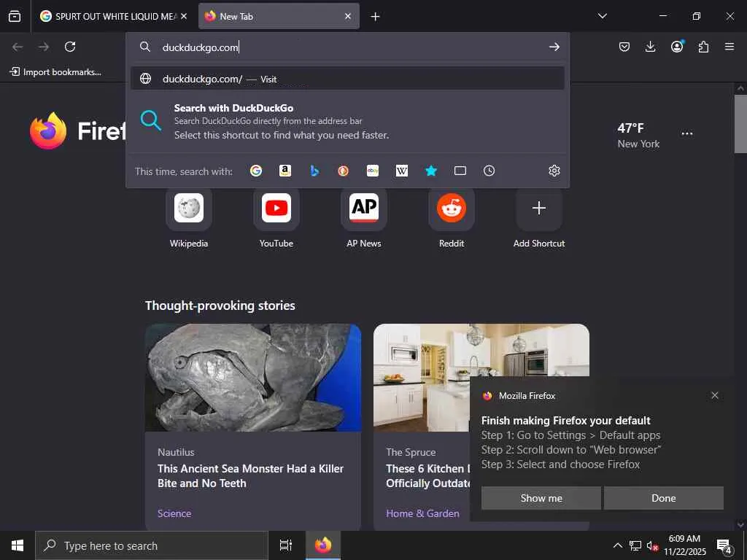This screenshot has height=560, width=747.
Task: Open the Action Center notifications
Action: pos(724,545)
